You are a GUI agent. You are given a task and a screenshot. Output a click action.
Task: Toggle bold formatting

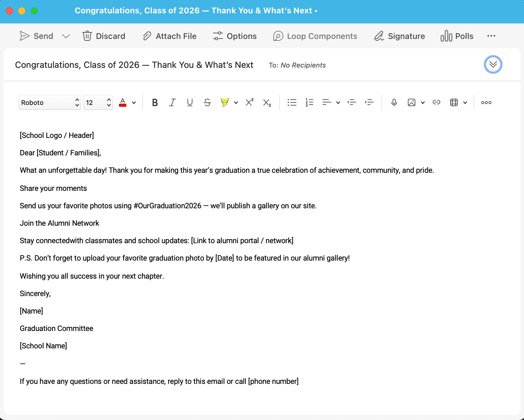tap(155, 102)
